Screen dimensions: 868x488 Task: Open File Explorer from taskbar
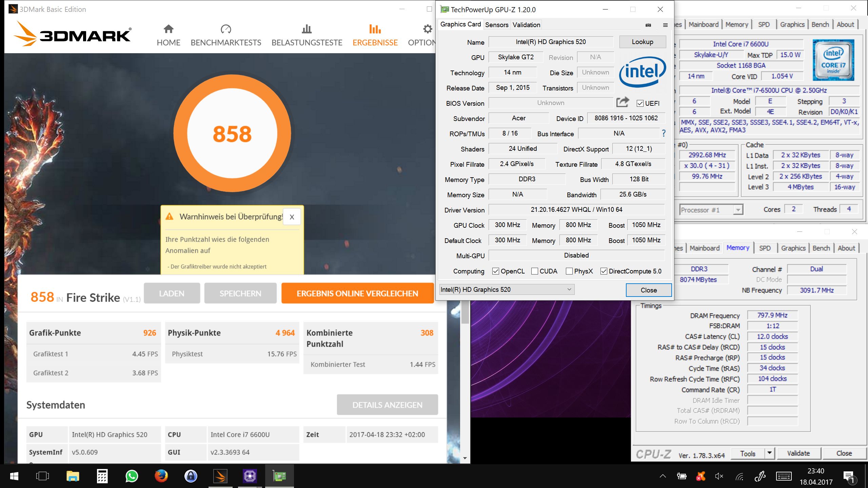(73, 476)
